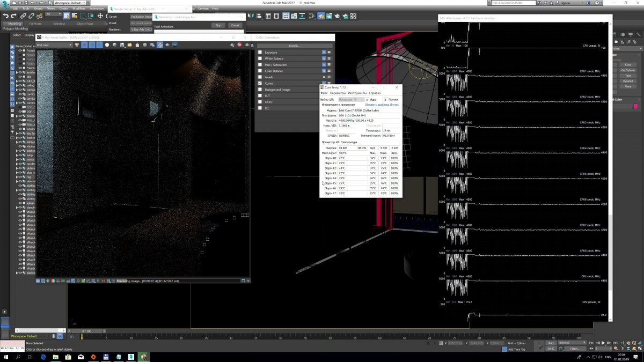Open the Windows Start menu
Screen dimensions: 644x362
5,357
